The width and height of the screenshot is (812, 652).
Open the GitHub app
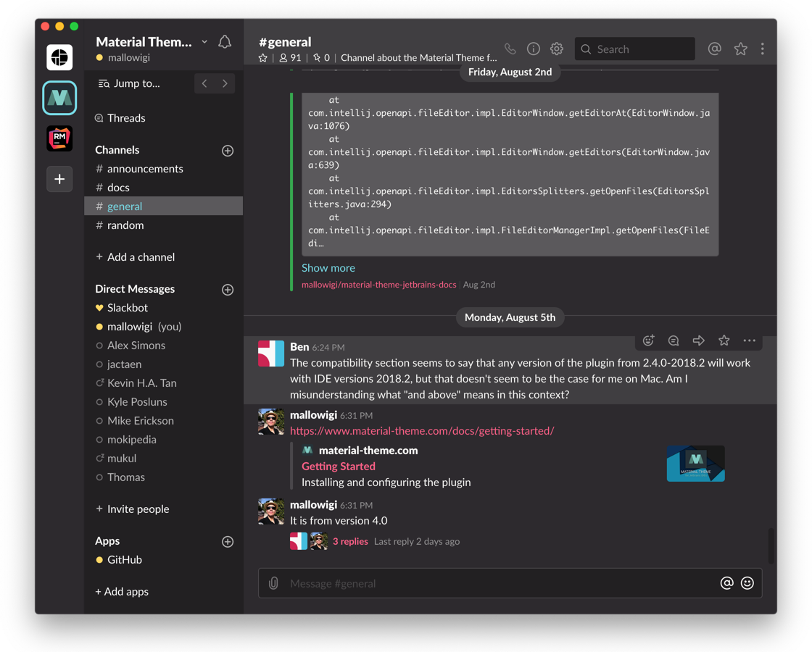click(x=163, y=559)
